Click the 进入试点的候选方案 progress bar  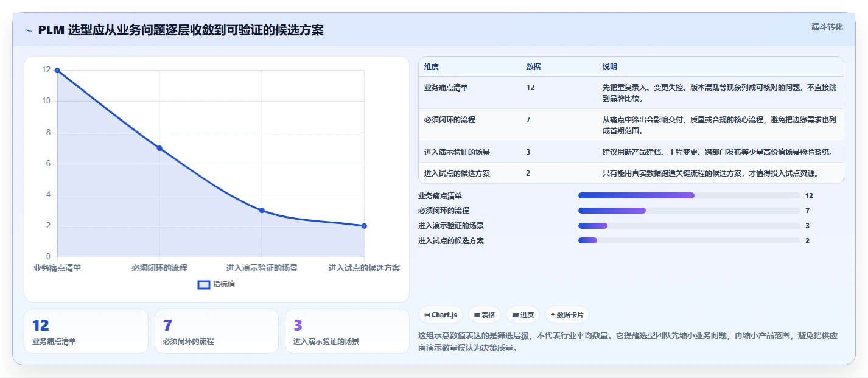689,240
